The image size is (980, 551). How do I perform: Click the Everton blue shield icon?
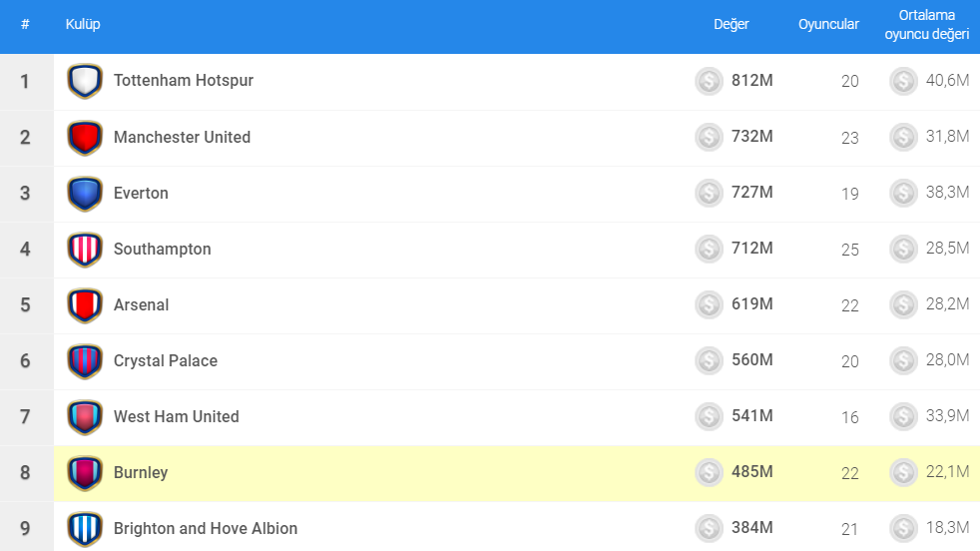pos(85,193)
